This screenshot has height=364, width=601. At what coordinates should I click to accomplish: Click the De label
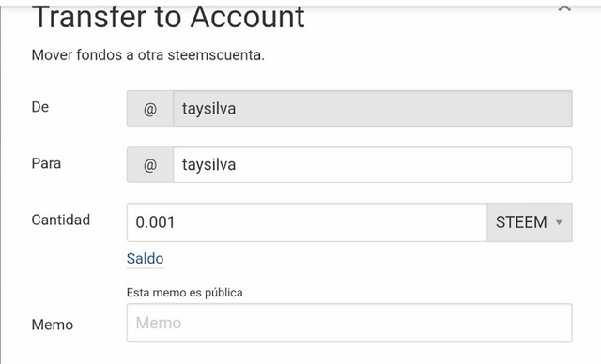[40, 107]
